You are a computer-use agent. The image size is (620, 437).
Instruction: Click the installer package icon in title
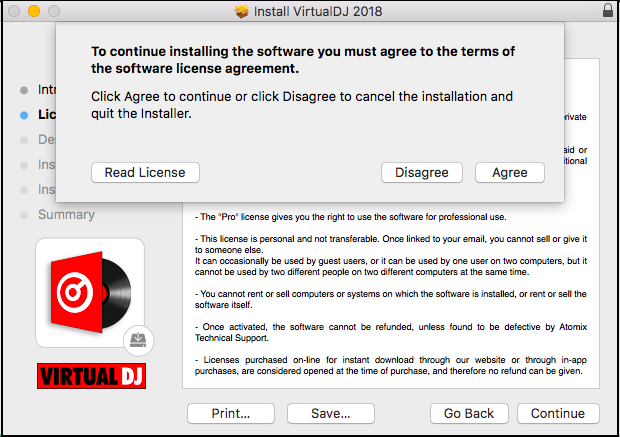point(241,11)
